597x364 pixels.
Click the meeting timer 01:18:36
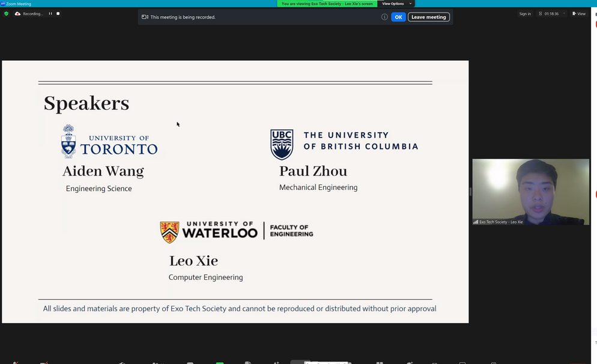tap(551, 13)
